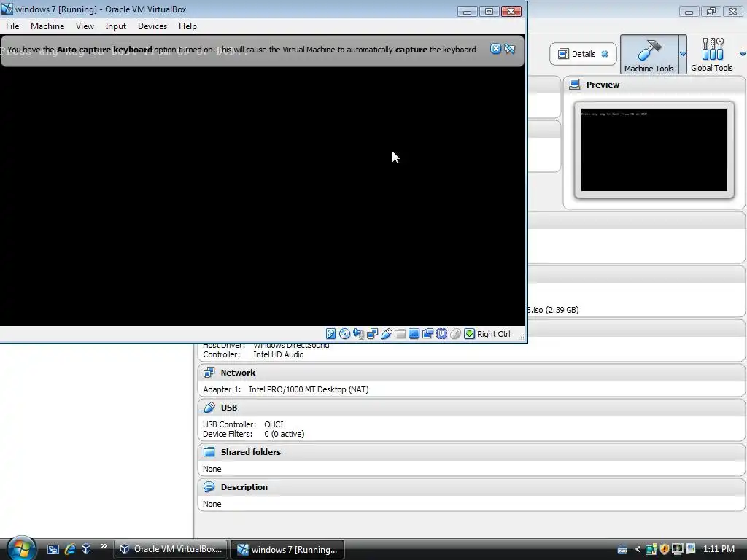This screenshot has width=747, height=560.
Task: Click the VM window title bar icon
Action: (x=7, y=9)
